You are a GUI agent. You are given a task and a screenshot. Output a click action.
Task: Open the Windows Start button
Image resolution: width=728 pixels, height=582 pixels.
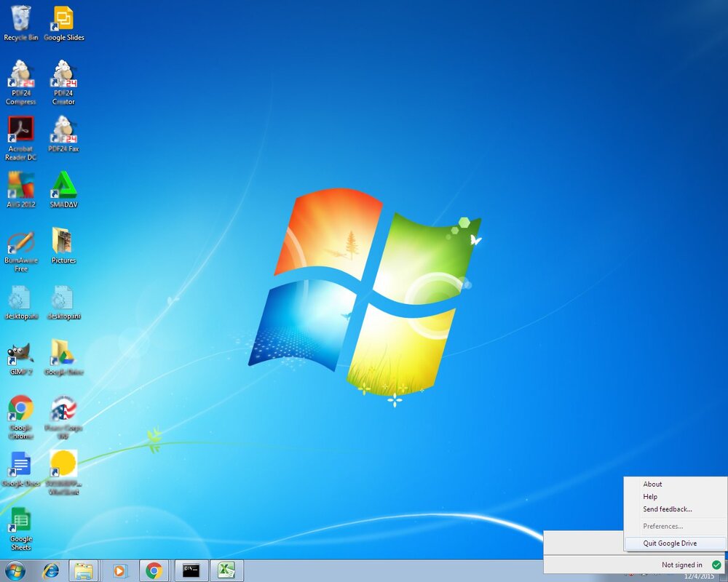15,571
